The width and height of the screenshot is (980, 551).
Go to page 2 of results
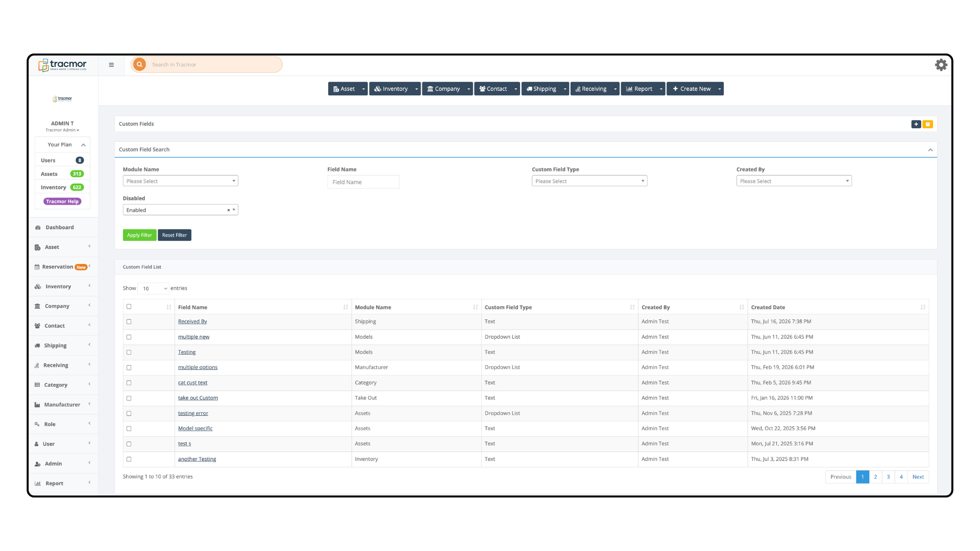tap(875, 477)
